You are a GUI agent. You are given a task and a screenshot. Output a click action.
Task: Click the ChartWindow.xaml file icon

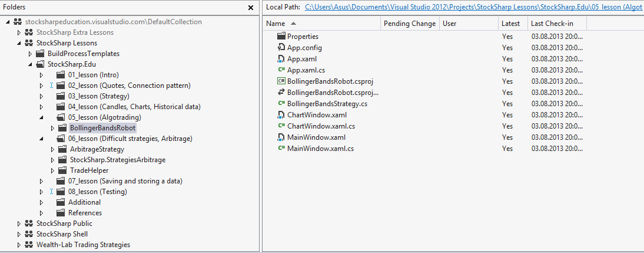pyautogui.click(x=281, y=115)
